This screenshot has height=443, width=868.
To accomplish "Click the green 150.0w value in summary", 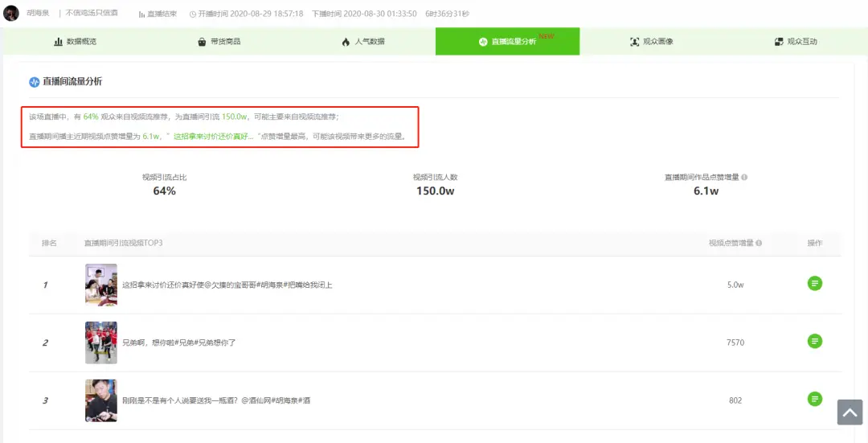I will click(x=235, y=117).
